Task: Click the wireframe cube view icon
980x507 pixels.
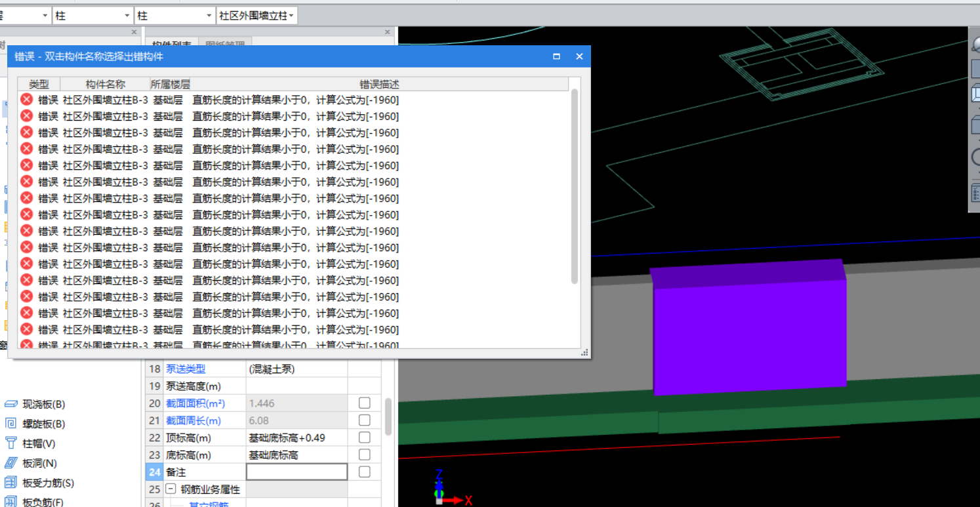Action: [975, 94]
